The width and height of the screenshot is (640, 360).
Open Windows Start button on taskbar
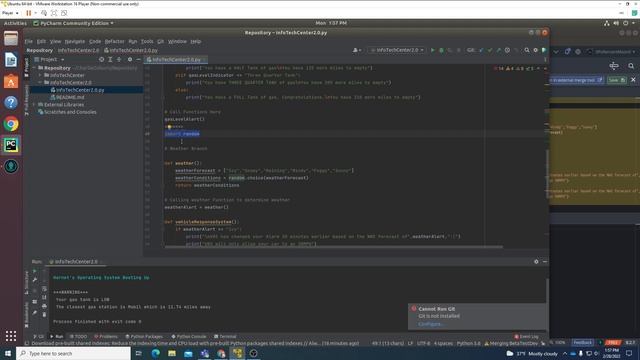click(8, 353)
